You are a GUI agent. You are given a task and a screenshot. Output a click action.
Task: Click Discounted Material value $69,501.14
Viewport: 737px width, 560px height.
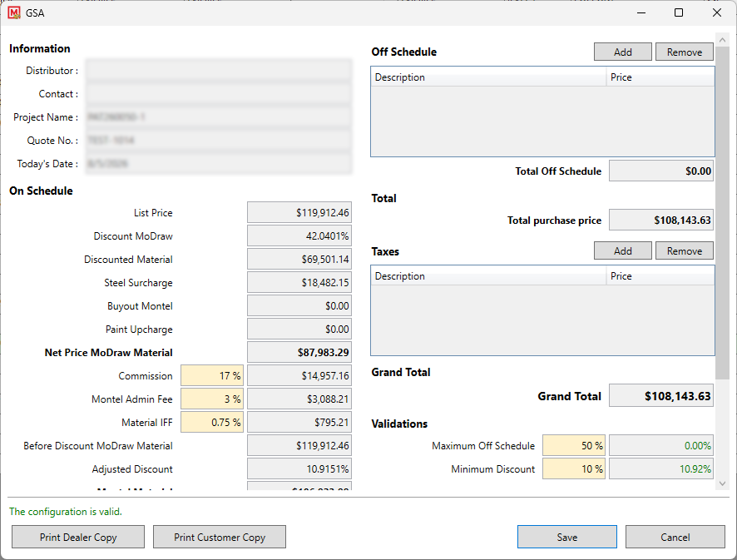coord(299,259)
